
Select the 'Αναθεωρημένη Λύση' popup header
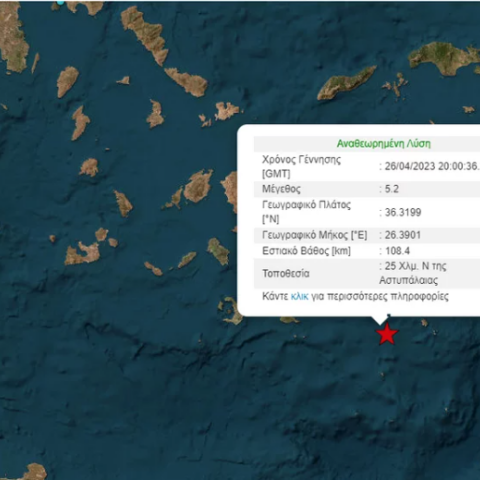coord(384,144)
